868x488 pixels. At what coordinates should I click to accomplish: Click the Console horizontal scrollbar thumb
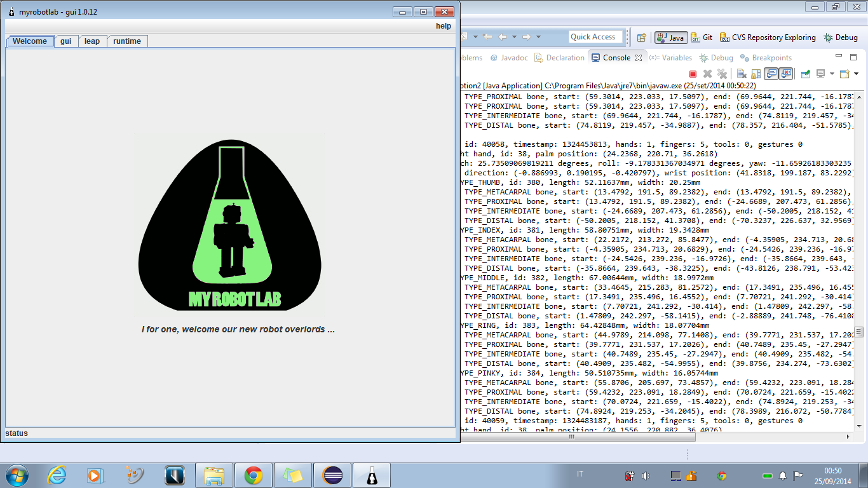pos(571,437)
